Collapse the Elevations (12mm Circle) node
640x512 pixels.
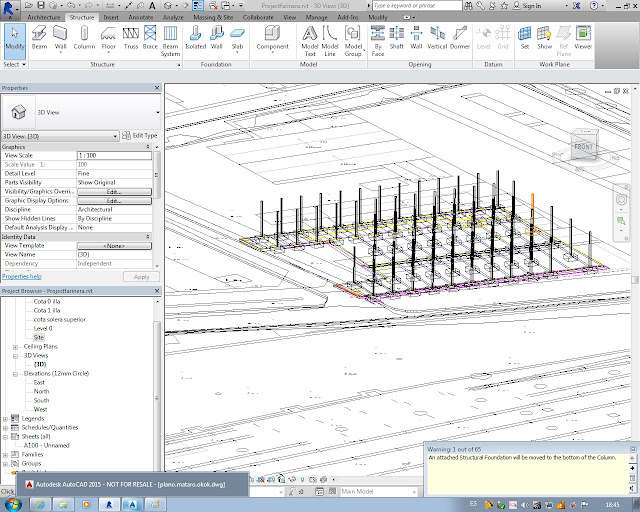(x=17, y=373)
